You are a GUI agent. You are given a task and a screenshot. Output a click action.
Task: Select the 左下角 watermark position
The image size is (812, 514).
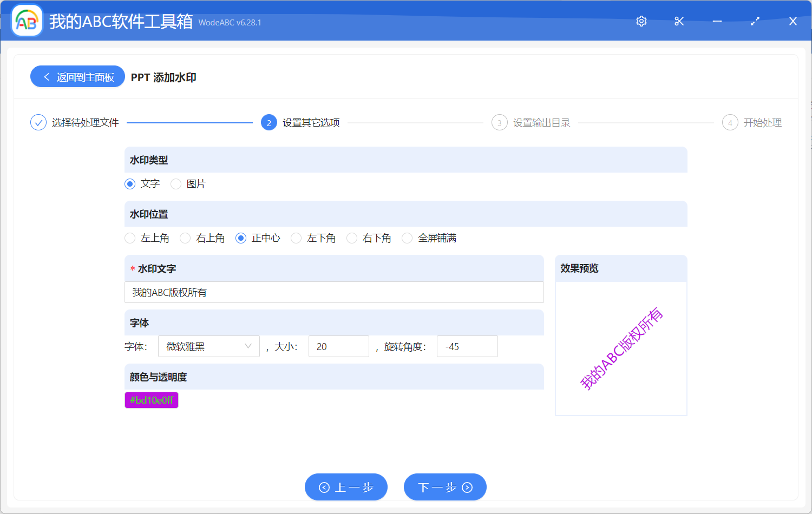click(296, 238)
